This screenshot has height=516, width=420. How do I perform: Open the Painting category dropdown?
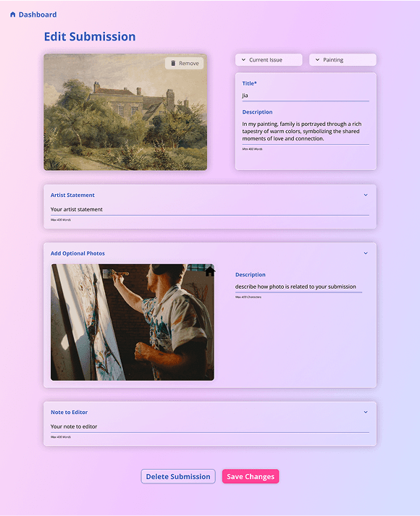coord(343,60)
